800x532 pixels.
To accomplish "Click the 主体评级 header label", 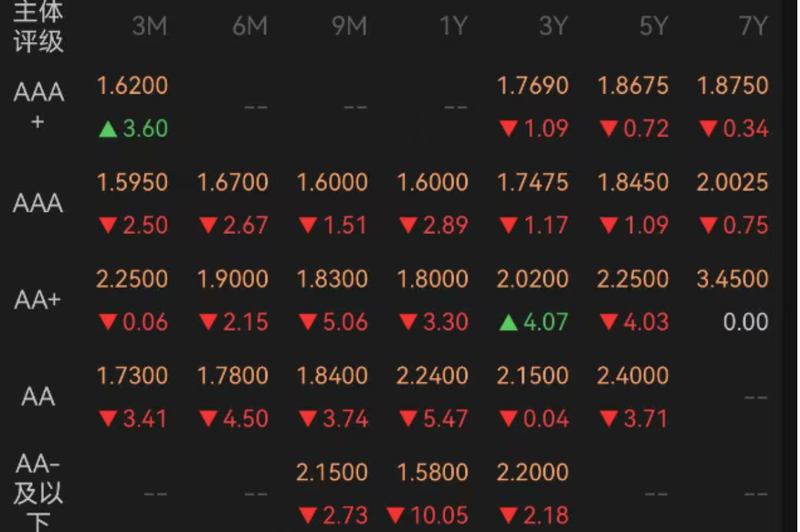I will [x=38, y=27].
